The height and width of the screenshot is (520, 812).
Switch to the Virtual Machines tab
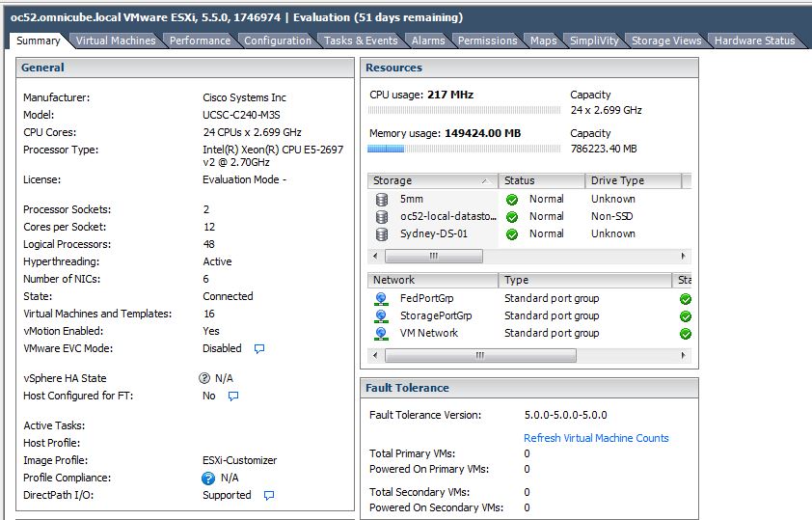[116, 41]
